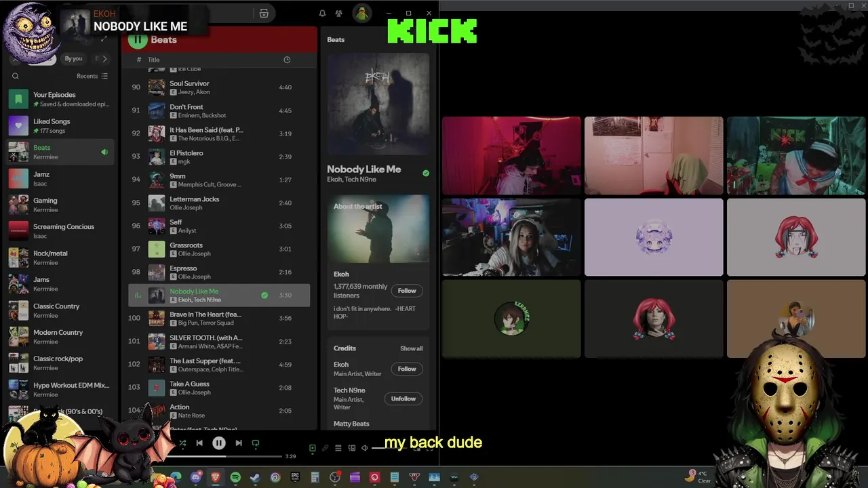
Task: Open Connect to a device icon
Action: click(351, 448)
